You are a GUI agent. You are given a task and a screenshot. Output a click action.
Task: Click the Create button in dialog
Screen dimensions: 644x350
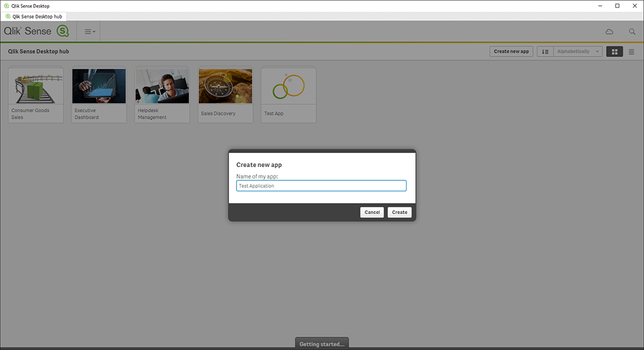click(399, 212)
